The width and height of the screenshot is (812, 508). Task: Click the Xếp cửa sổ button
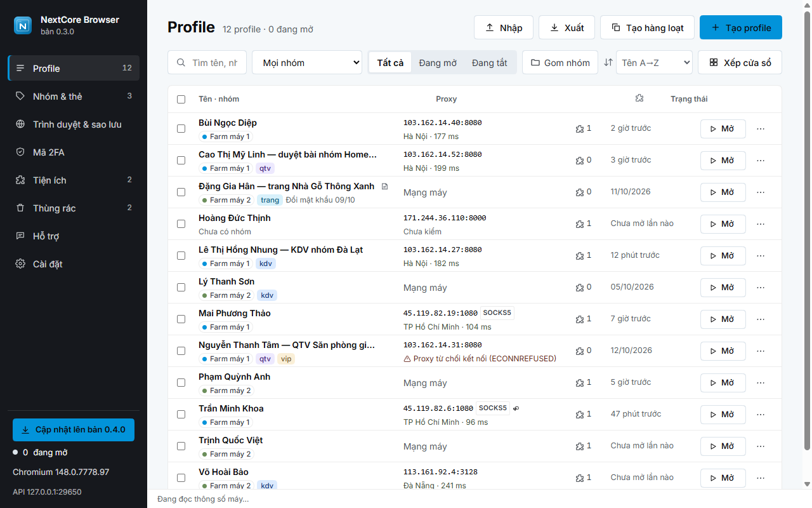pyautogui.click(x=740, y=62)
